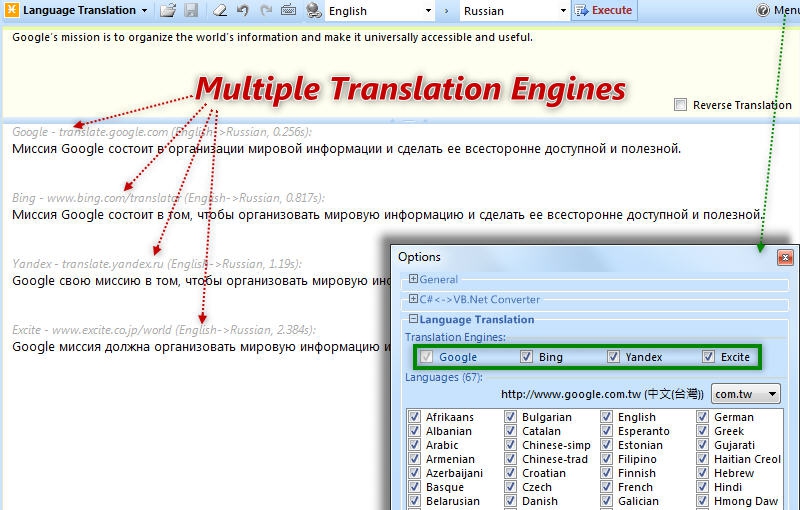The height and width of the screenshot is (510, 800).
Task: Uncheck the Hebrew language checkbox
Action: pyautogui.click(x=703, y=472)
